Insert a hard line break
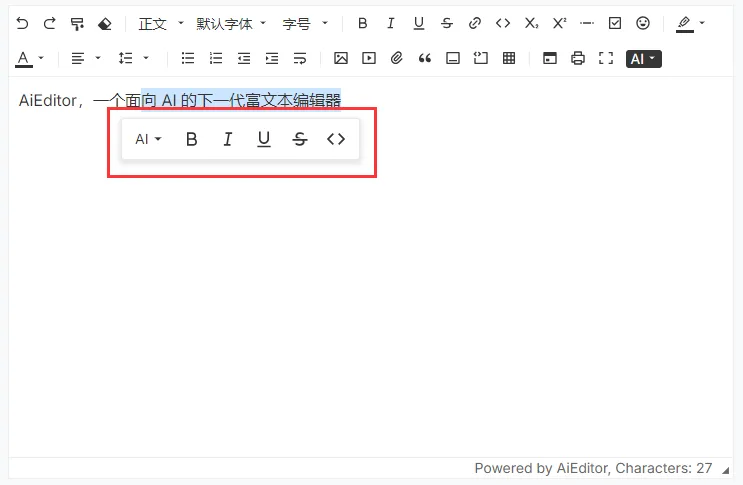Screen dimensions: 743x485 [300, 58]
